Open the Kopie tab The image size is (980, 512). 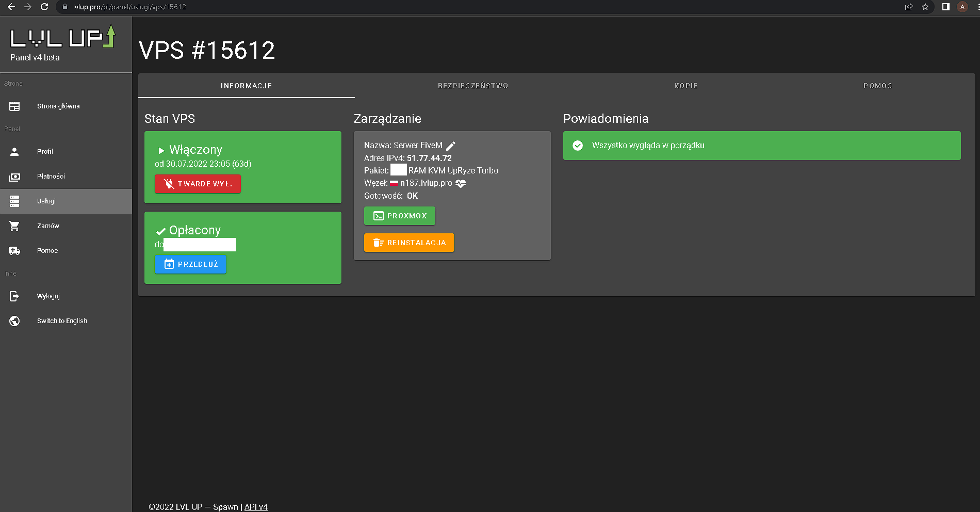(685, 86)
